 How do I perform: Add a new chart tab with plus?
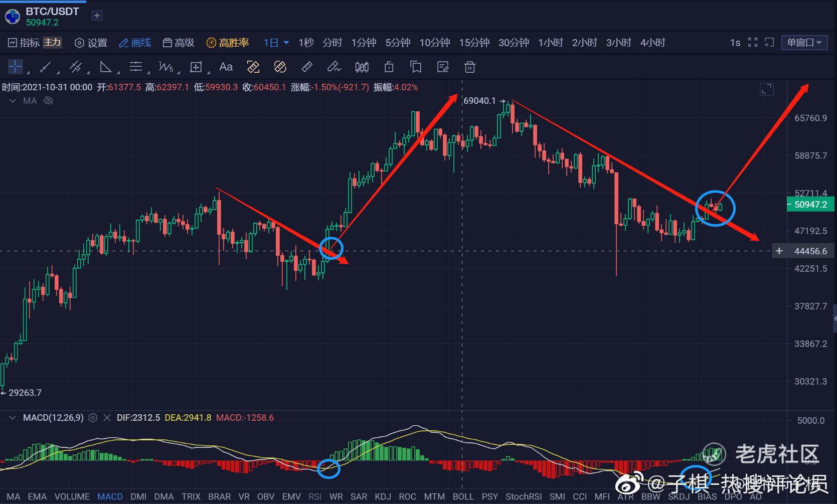tap(97, 16)
